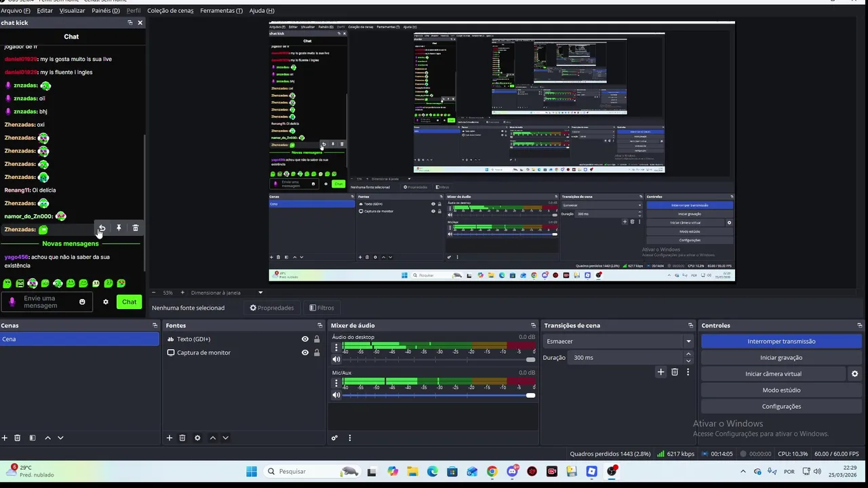Open Windows Start button on taskbar
Image resolution: width=868 pixels, height=488 pixels.
point(252,472)
